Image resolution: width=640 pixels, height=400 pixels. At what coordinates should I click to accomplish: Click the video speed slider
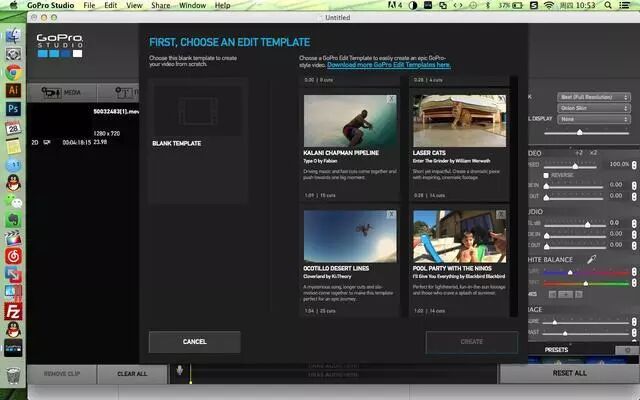coord(570,166)
